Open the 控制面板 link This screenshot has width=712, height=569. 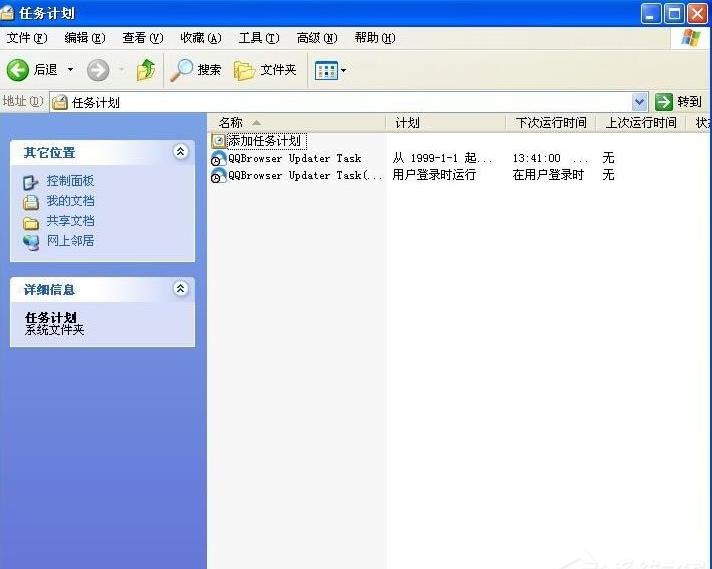70,181
